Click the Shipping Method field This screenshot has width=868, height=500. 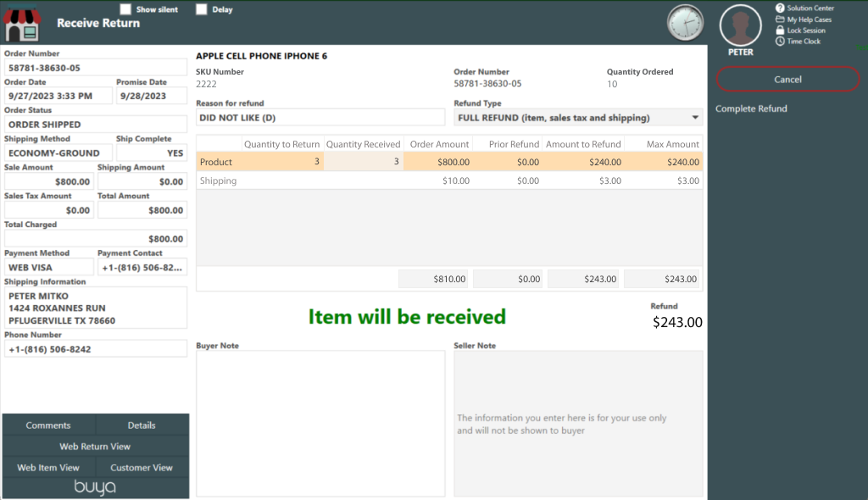(x=58, y=153)
